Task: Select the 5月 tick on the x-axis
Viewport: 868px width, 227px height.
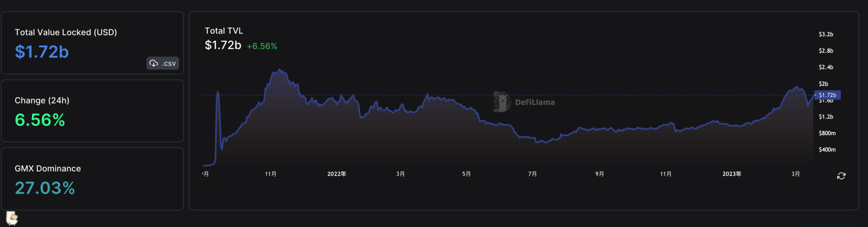Action: pyautogui.click(x=466, y=174)
